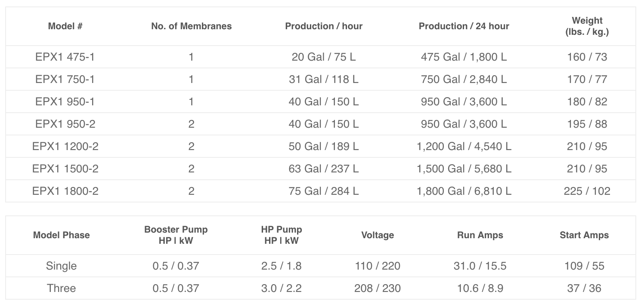This screenshot has width=644, height=307.
Task: Click the Three phase row label
Action: (x=62, y=288)
